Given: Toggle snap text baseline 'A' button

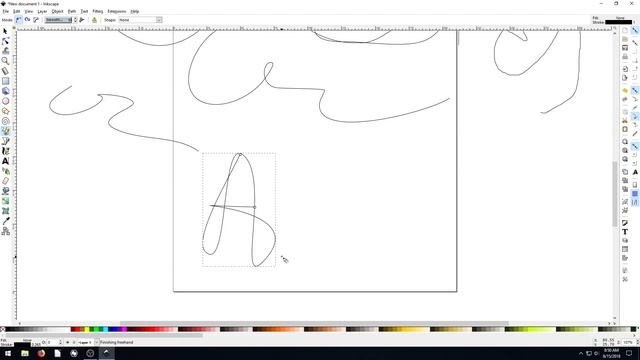Looking at the screenshot, I should coord(635,172).
